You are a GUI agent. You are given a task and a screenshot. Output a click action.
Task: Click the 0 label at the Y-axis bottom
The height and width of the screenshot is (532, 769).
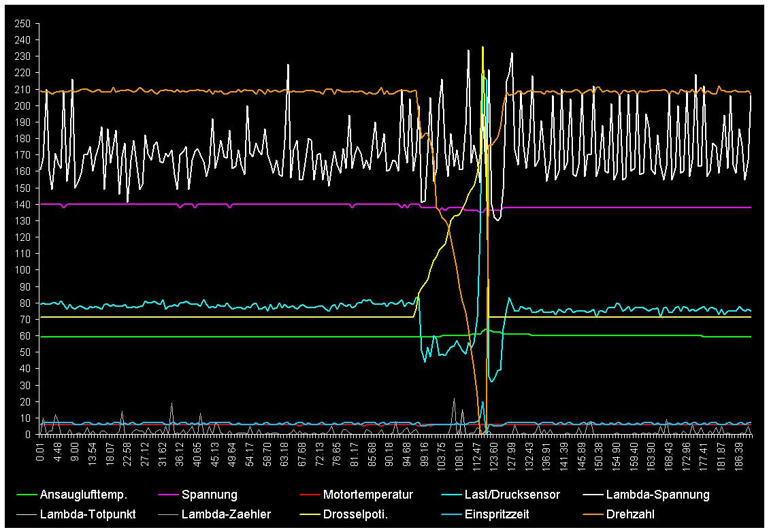pyautogui.click(x=28, y=434)
